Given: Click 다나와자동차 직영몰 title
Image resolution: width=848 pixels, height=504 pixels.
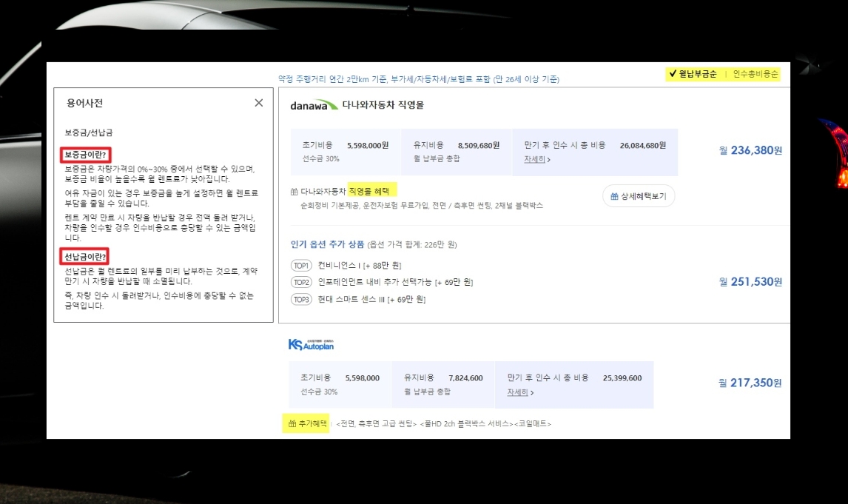Looking at the screenshot, I should point(383,105).
